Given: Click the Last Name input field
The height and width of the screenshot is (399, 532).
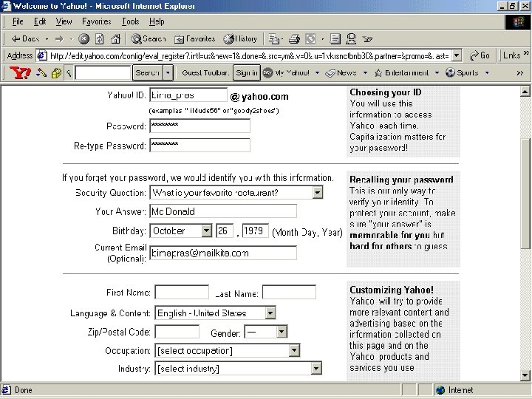Looking at the screenshot, I should coord(289,292).
